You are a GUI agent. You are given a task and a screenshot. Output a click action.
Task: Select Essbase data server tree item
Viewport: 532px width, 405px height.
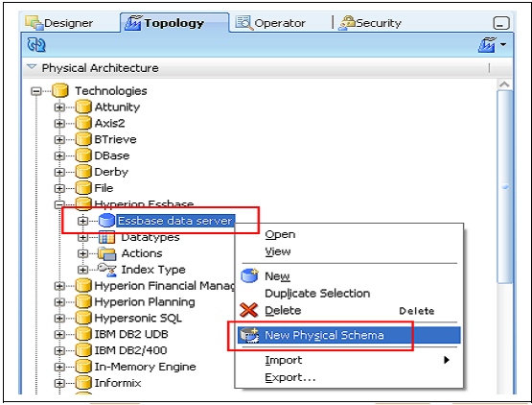(x=174, y=221)
